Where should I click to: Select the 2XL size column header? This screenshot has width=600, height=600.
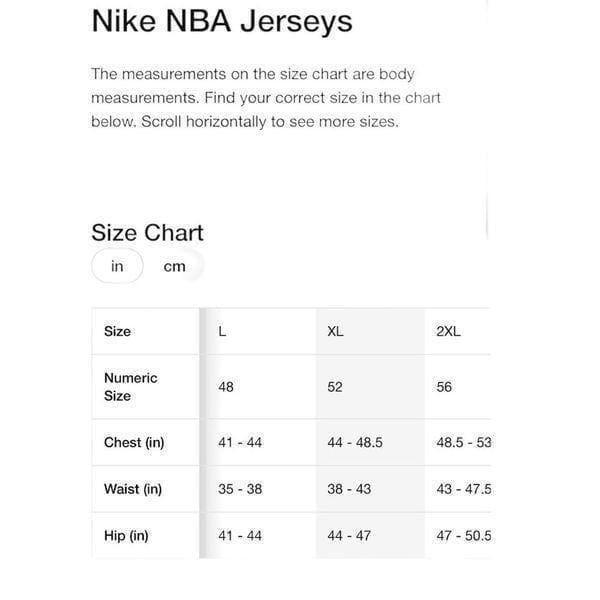[x=448, y=331]
